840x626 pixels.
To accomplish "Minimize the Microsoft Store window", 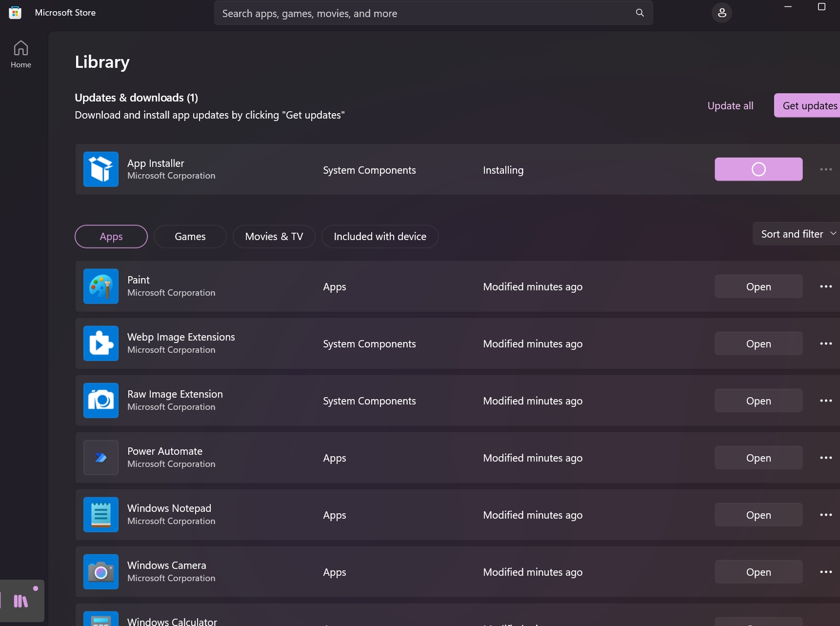I will point(788,7).
